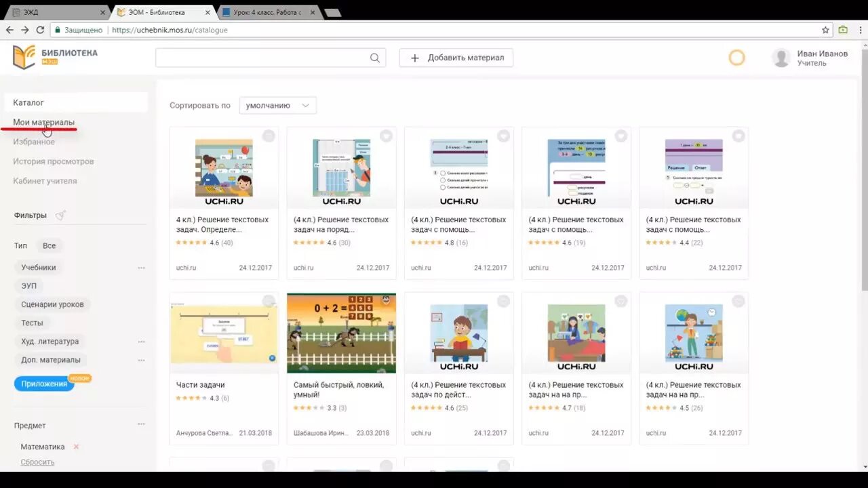Viewport: 868px width, 488px height.
Task: Click the Добавить материал button
Action: [456, 58]
